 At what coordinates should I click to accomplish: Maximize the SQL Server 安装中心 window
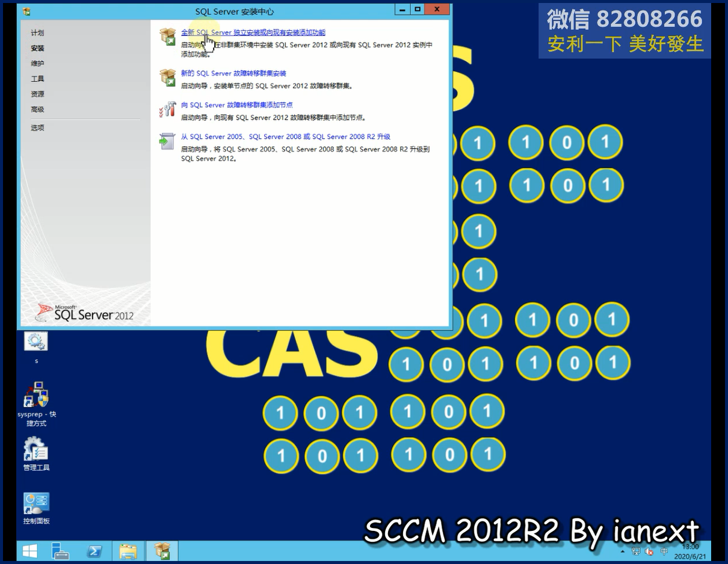point(417,10)
